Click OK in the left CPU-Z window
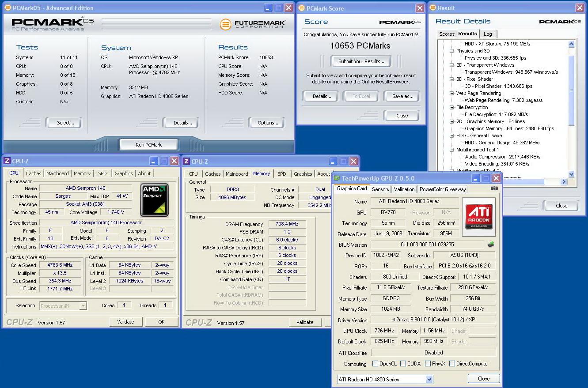This screenshot has height=388, width=588. tap(161, 322)
